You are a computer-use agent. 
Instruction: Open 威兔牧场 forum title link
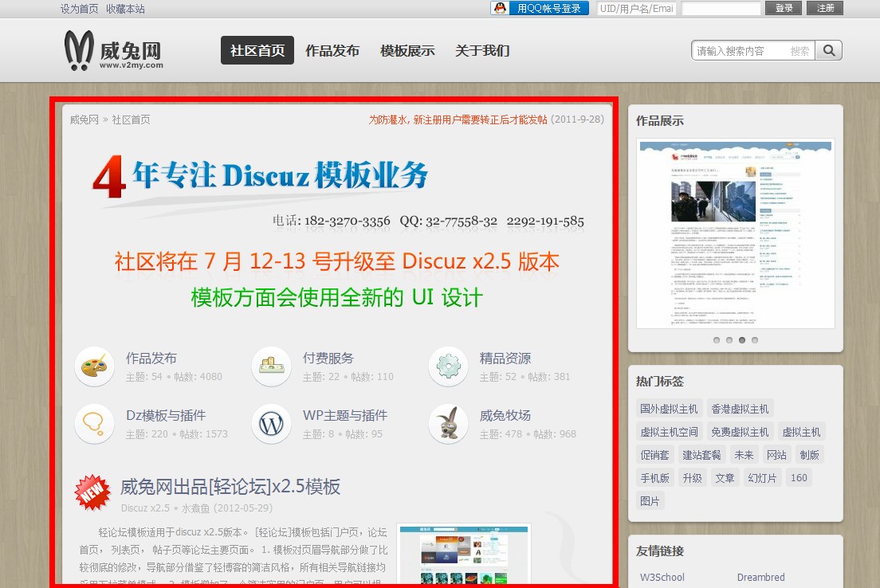pos(505,415)
